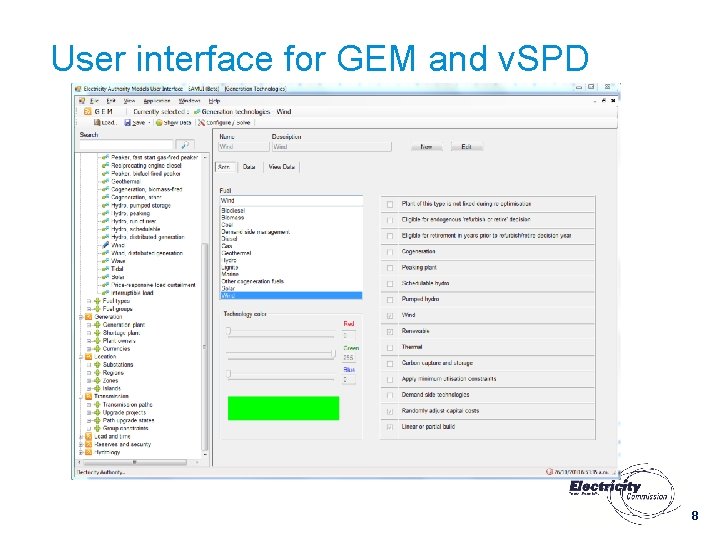This screenshot has height=540, width=720.
Task: Switch to the View Data tab
Action: (x=281, y=167)
